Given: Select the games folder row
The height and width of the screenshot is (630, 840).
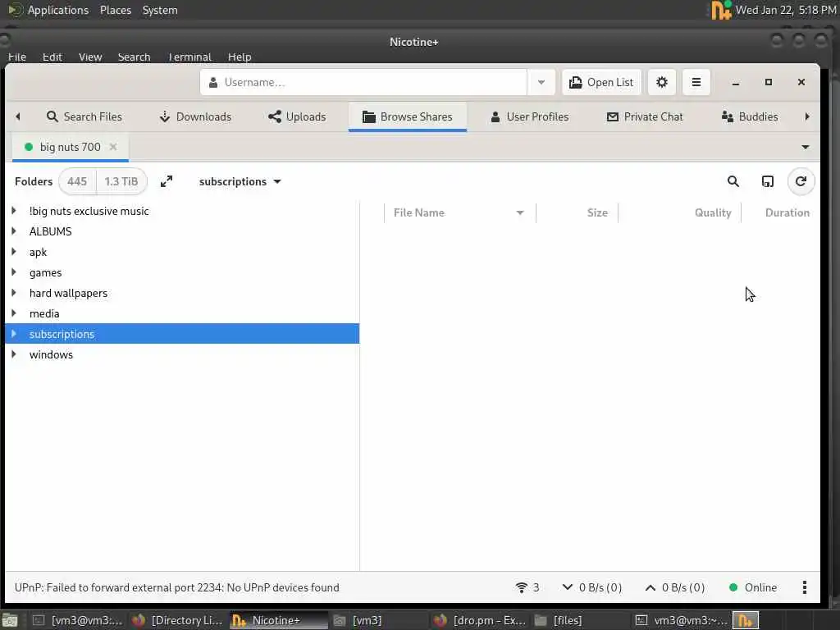Looking at the screenshot, I should click(182, 272).
